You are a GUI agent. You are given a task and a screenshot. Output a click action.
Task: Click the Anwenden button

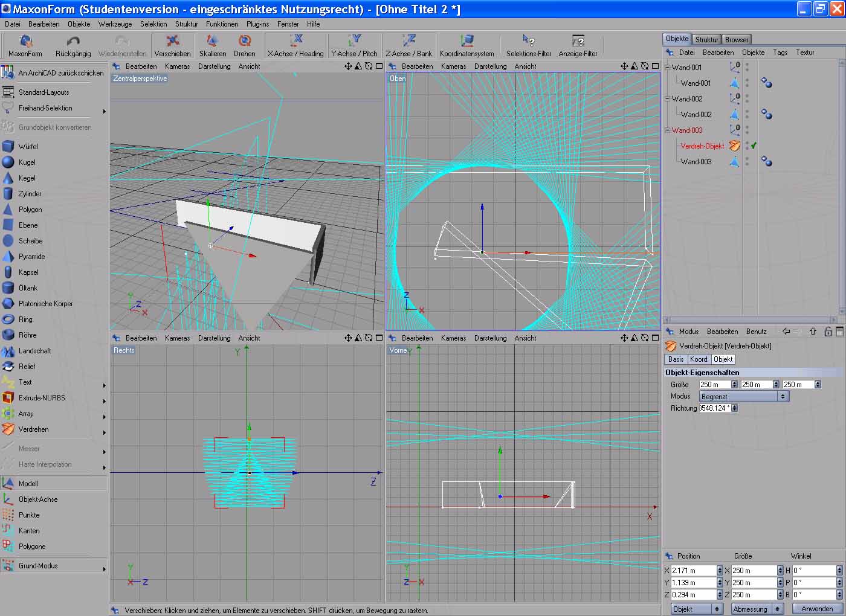click(817, 609)
